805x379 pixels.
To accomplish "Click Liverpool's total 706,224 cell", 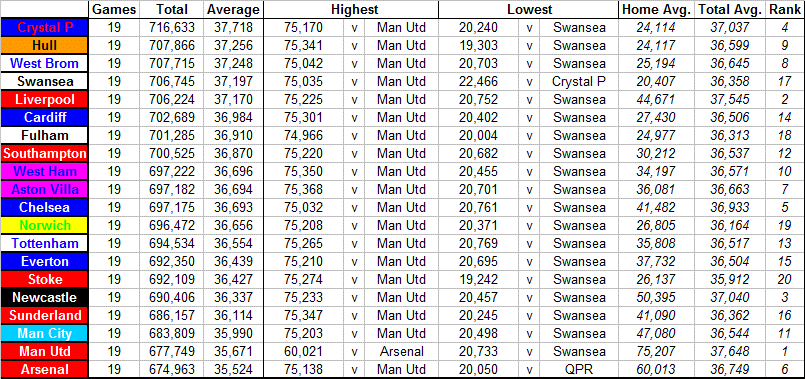I will point(172,100).
